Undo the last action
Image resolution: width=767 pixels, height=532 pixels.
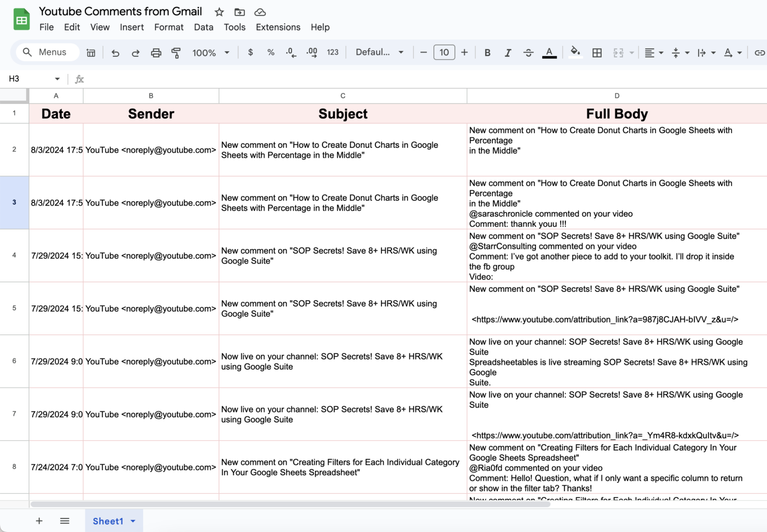tap(115, 52)
